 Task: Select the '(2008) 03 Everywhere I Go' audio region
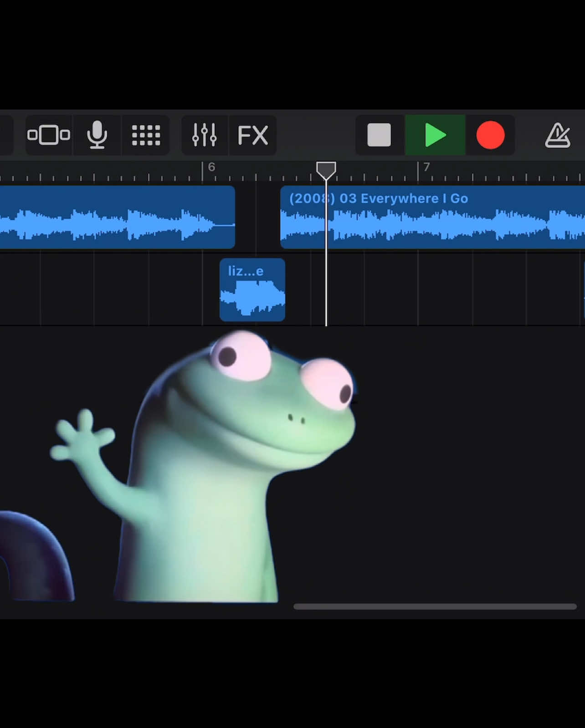click(432, 217)
